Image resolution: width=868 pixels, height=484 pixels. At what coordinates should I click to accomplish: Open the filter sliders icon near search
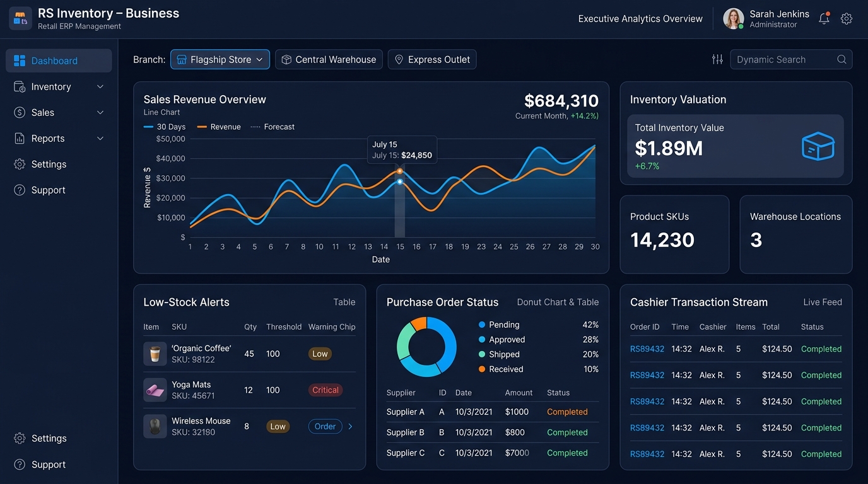tap(717, 59)
